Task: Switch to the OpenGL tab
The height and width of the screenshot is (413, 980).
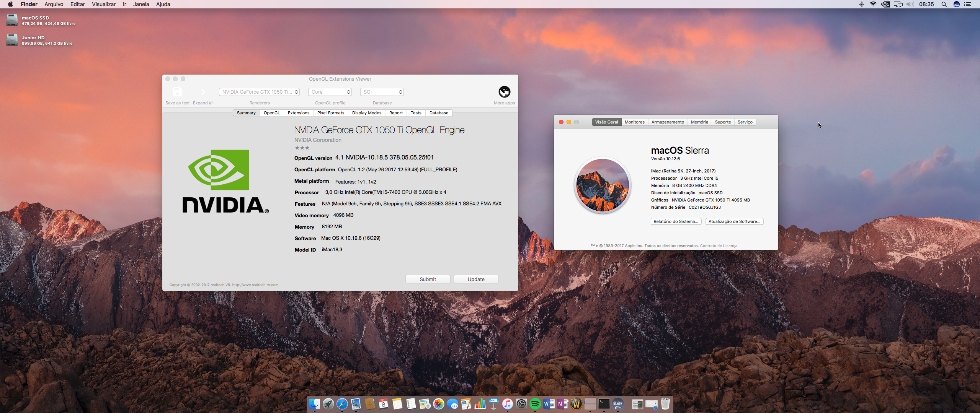Action: pos(272,113)
